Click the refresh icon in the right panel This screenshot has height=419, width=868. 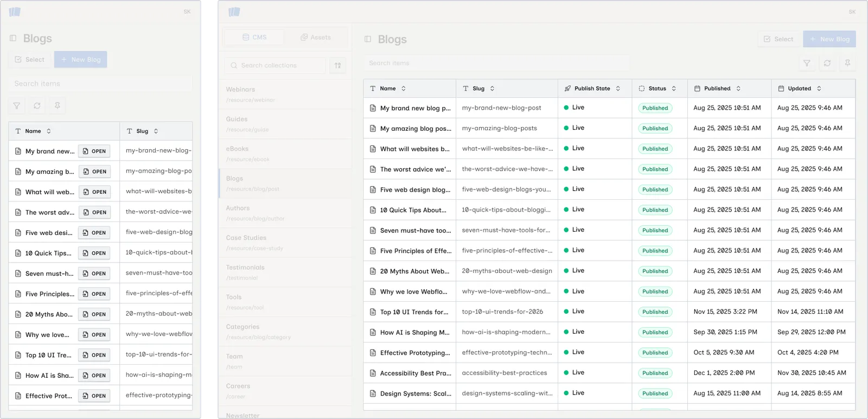(x=827, y=64)
